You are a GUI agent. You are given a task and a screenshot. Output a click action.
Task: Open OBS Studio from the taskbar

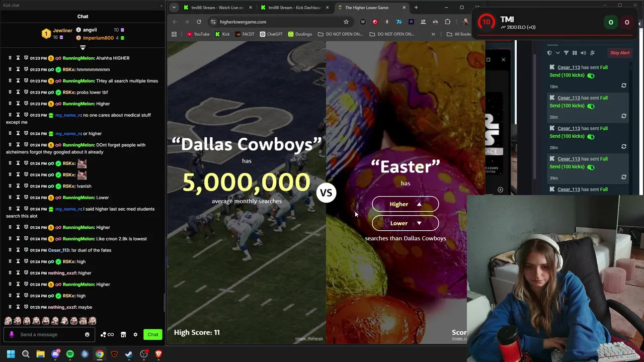(144, 354)
